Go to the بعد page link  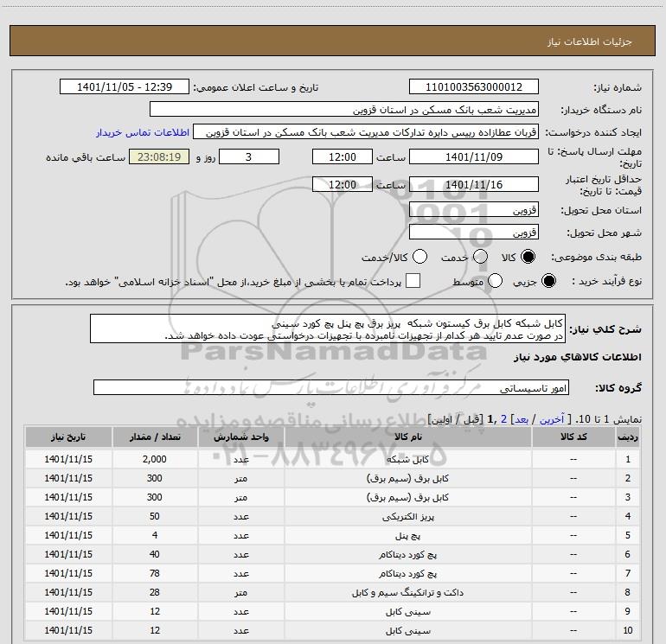pyautogui.click(x=522, y=419)
